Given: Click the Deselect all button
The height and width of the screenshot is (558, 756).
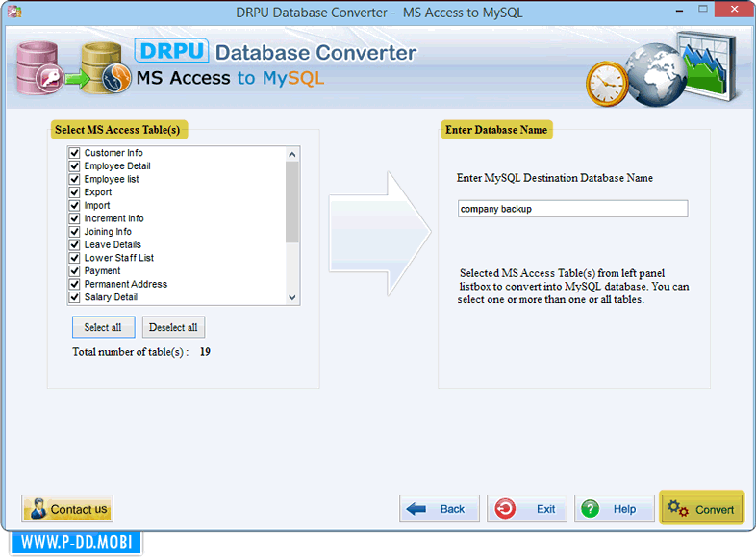Looking at the screenshot, I should click(173, 327).
